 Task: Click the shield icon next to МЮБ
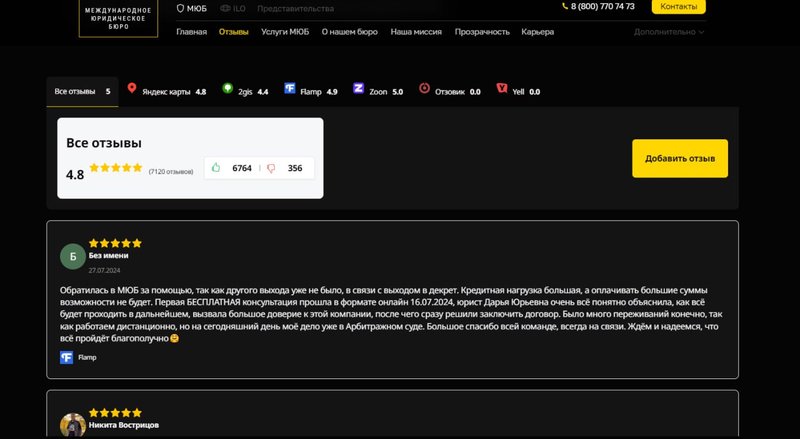pos(180,8)
